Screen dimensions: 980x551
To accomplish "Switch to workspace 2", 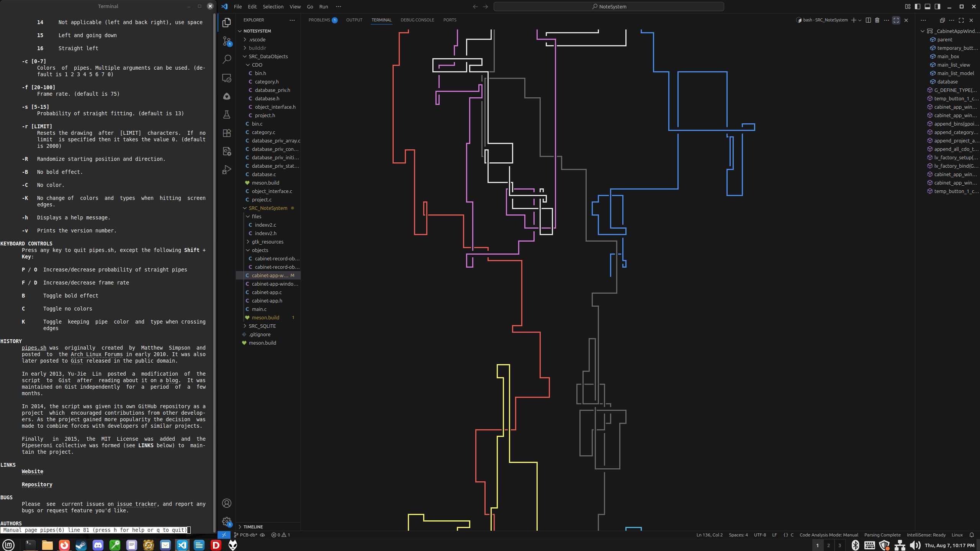I will tap(828, 545).
